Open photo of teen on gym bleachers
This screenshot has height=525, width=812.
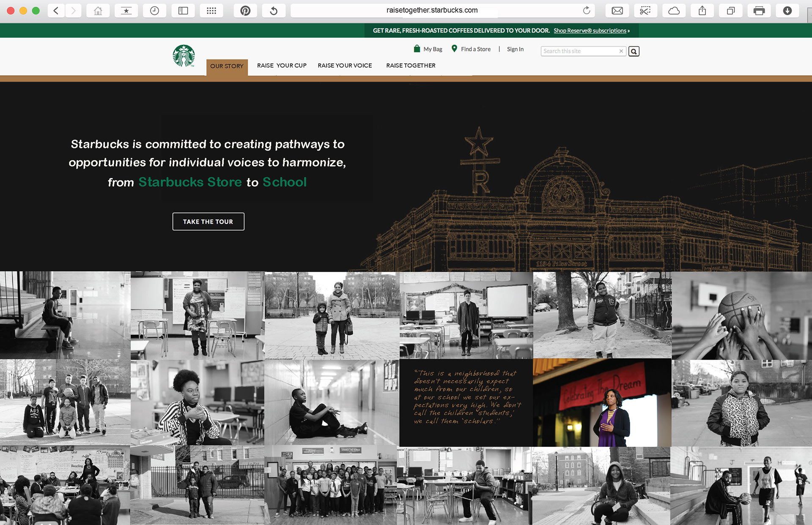point(65,315)
